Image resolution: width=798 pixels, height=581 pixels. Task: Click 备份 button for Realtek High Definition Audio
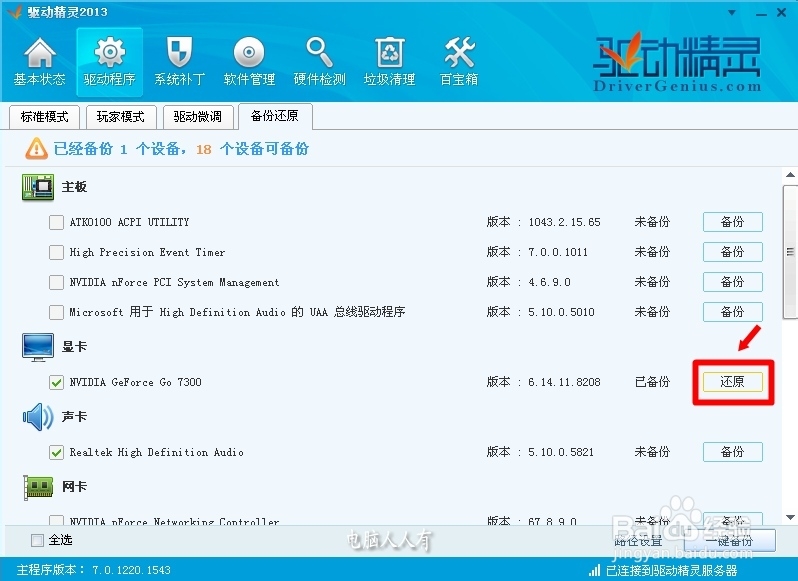[732, 452]
